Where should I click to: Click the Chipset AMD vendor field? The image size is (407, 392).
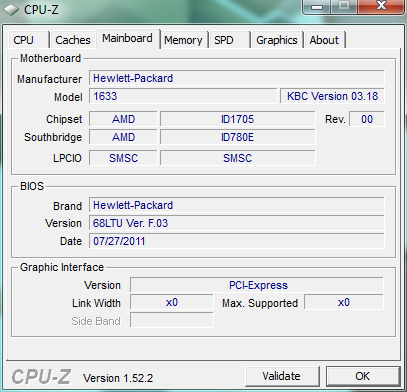(123, 119)
